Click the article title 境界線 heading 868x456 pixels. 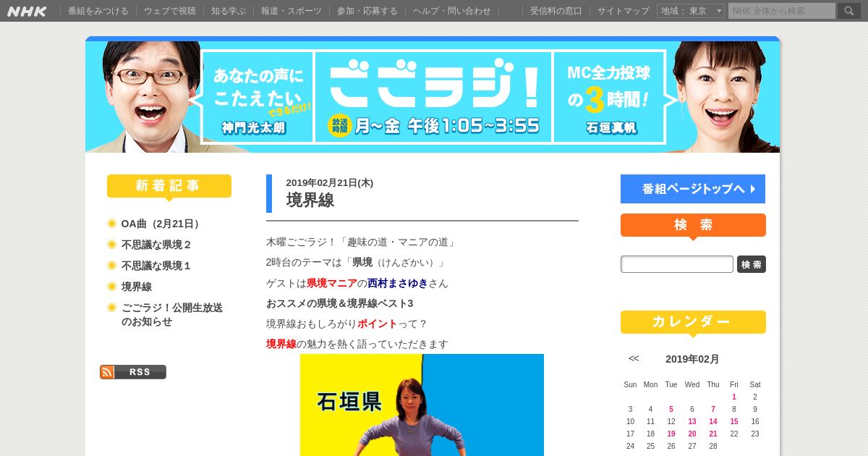pyautogui.click(x=310, y=200)
